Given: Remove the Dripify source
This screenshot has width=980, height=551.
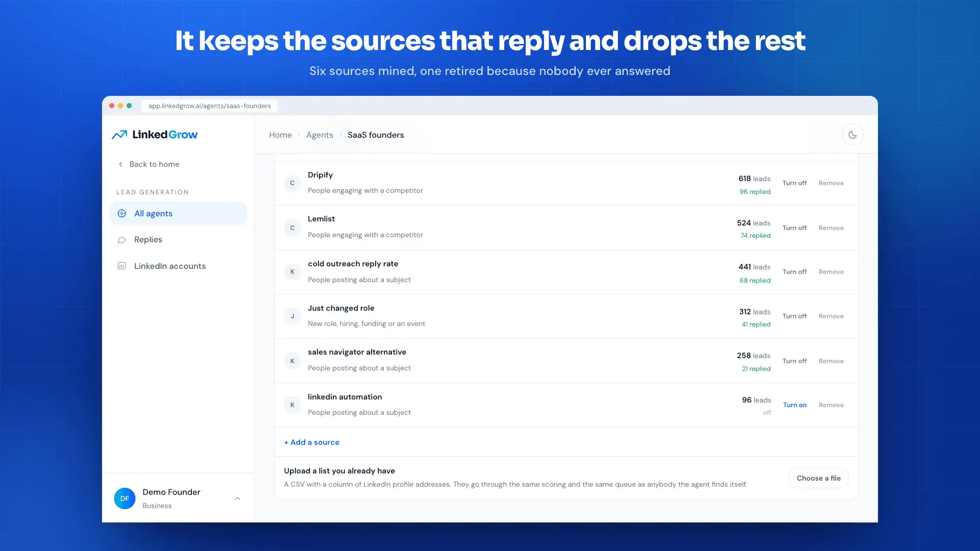Looking at the screenshot, I should (x=831, y=183).
